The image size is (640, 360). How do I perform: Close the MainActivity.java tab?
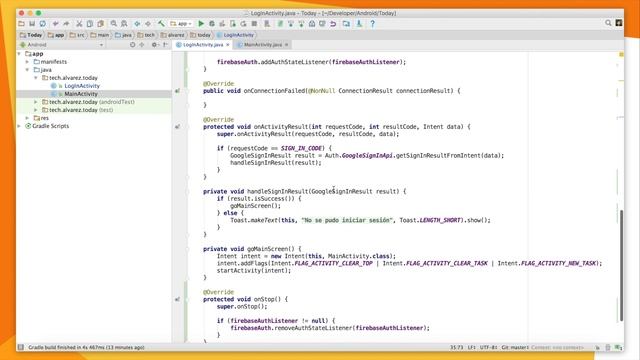287,45
